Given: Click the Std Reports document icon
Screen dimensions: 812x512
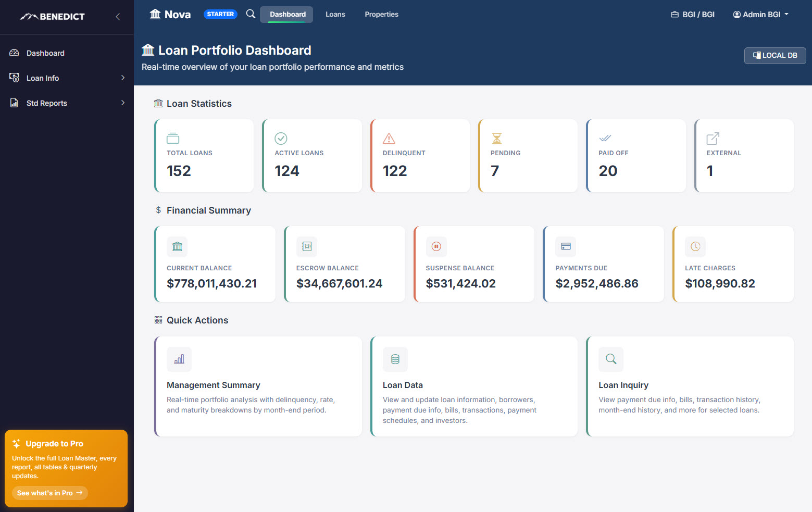Looking at the screenshot, I should pyautogui.click(x=14, y=103).
